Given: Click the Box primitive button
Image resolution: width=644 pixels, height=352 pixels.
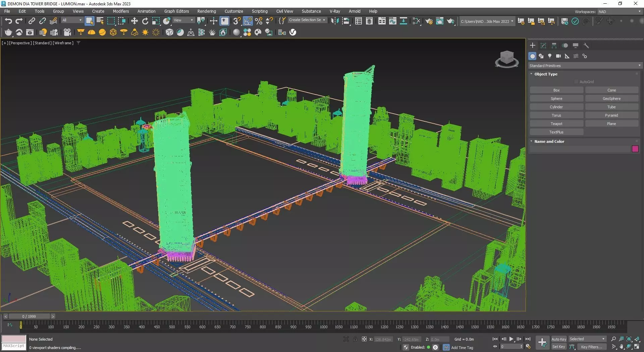Looking at the screenshot, I should [x=556, y=90].
